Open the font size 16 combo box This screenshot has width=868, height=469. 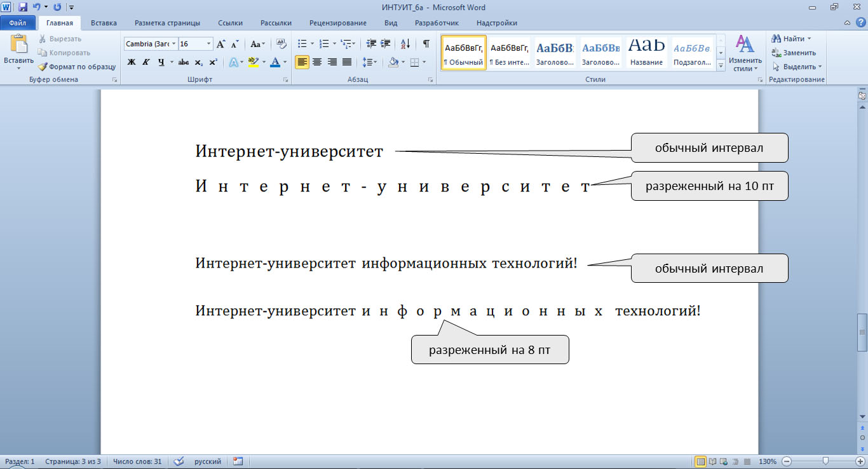pyautogui.click(x=195, y=44)
